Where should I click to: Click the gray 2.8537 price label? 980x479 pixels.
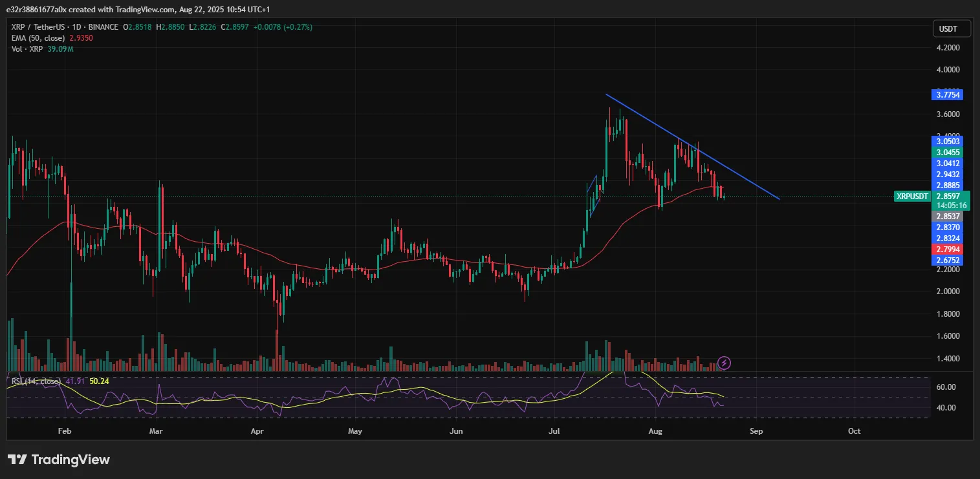[948, 216]
